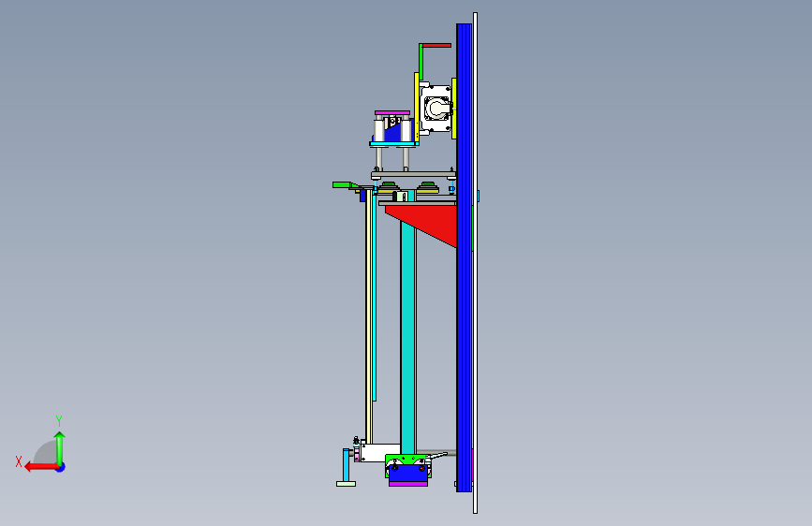Select the magenta plate under the bottom blue block
Image resolution: width=812 pixels, height=526 pixels.
pyautogui.click(x=408, y=484)
